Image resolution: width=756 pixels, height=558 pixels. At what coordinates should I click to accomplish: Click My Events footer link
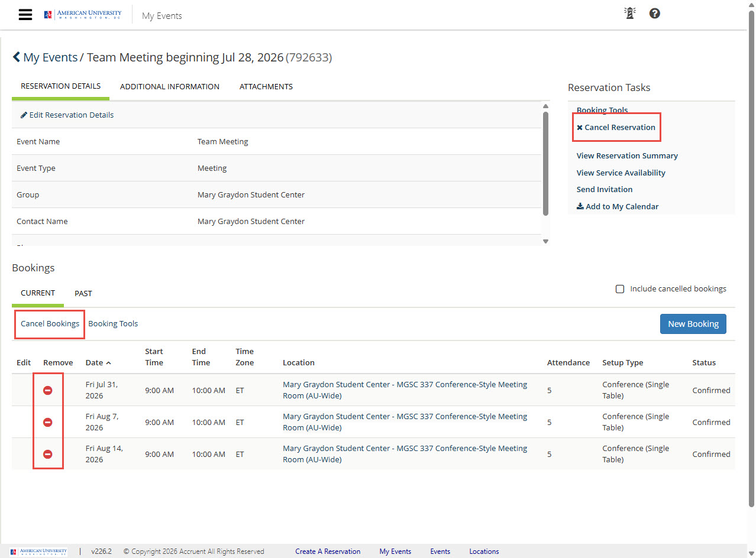pos(395,551)
